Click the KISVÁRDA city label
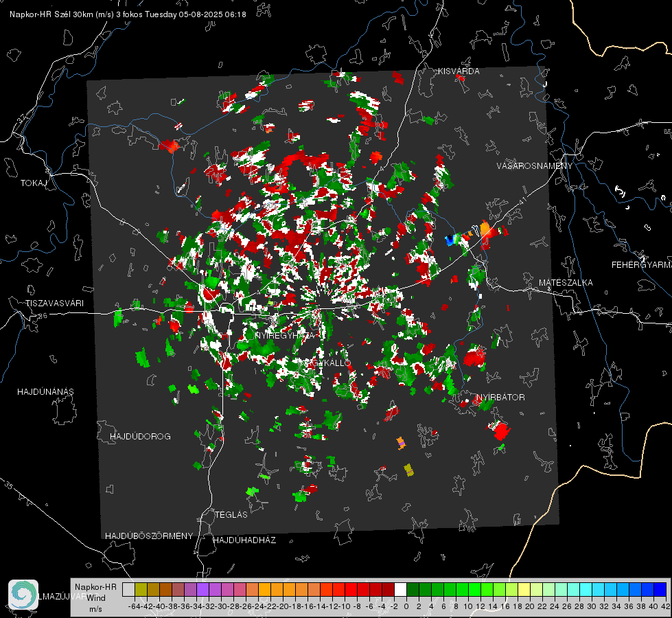 [x=459, y=71]
